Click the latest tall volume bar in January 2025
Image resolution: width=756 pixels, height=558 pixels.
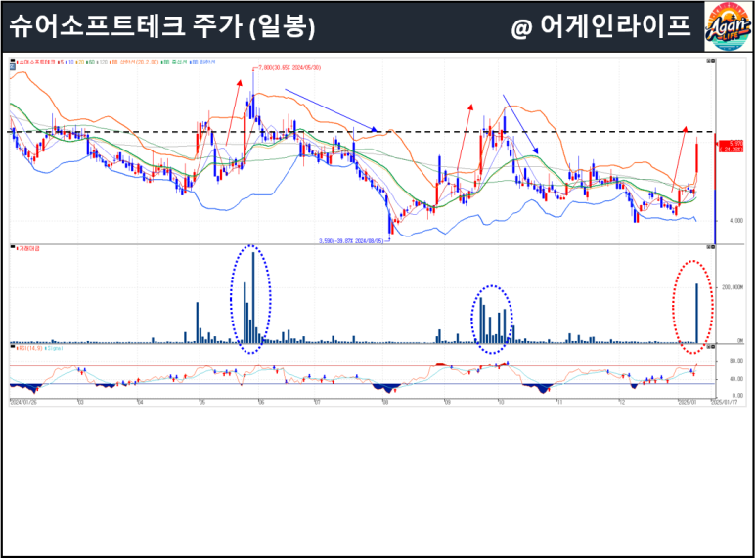[x=696, y=314]
